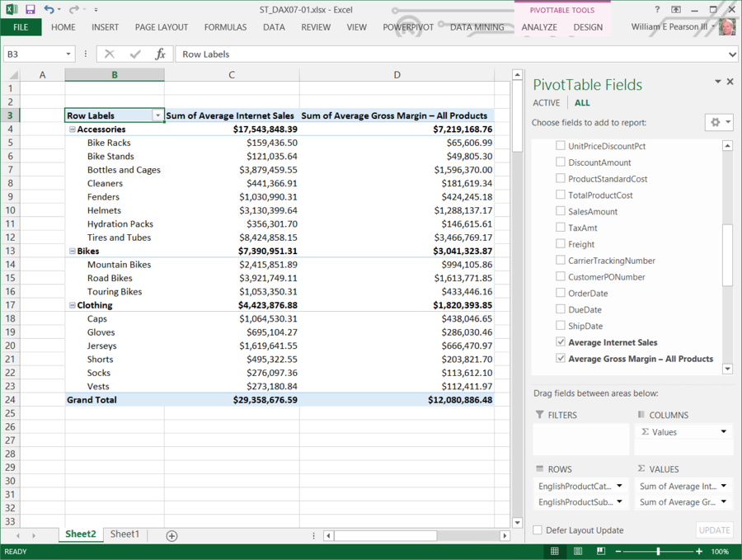
Task: Collapse the Accessories group in pivot table
Action: (72, 129)
